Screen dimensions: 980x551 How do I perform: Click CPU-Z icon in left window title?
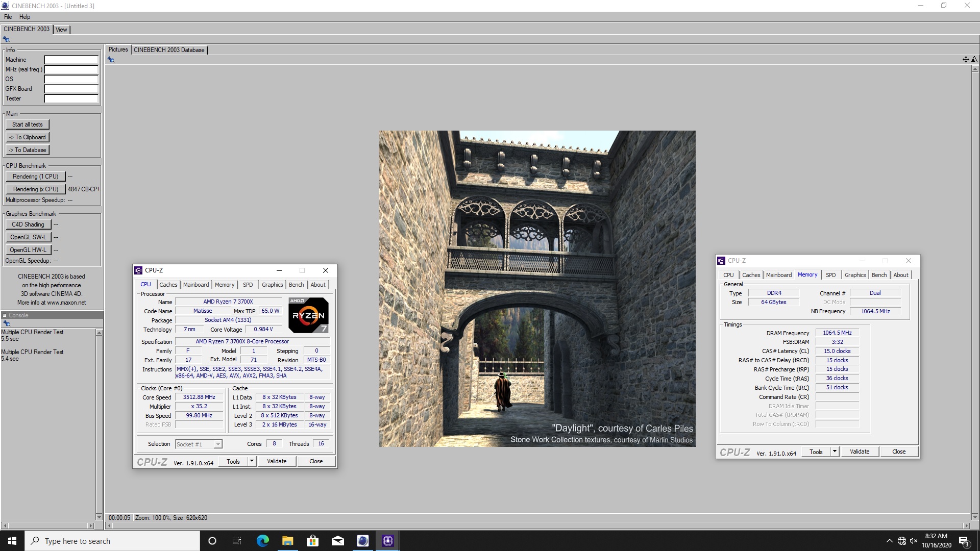click(x=138, y=270)
